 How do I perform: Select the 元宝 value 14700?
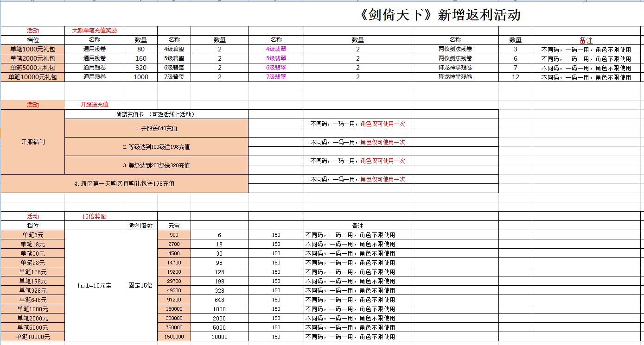pos(174,263)
